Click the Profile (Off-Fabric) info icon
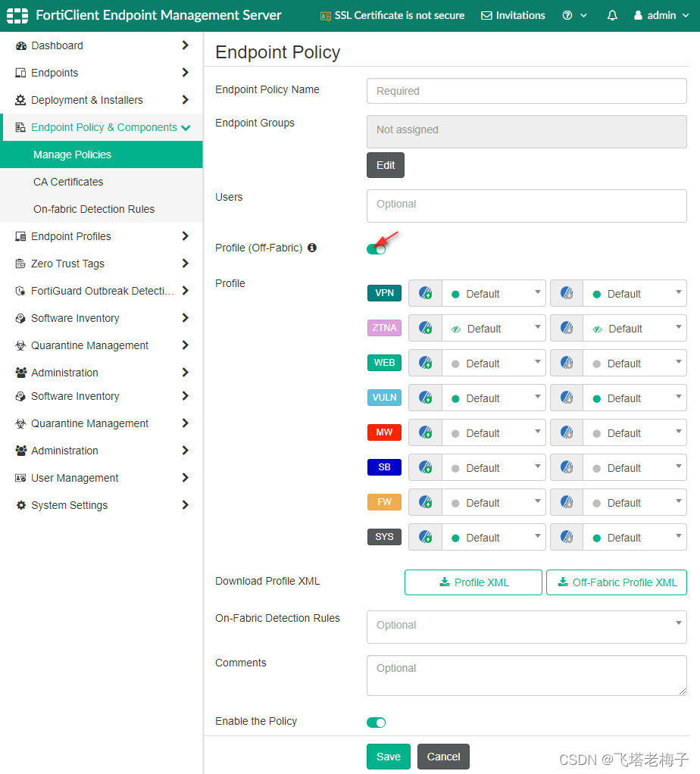 coord(312,248)
